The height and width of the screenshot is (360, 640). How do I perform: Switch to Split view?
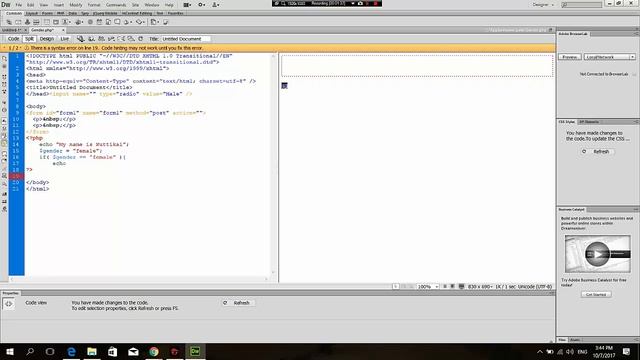pos(29,39)
